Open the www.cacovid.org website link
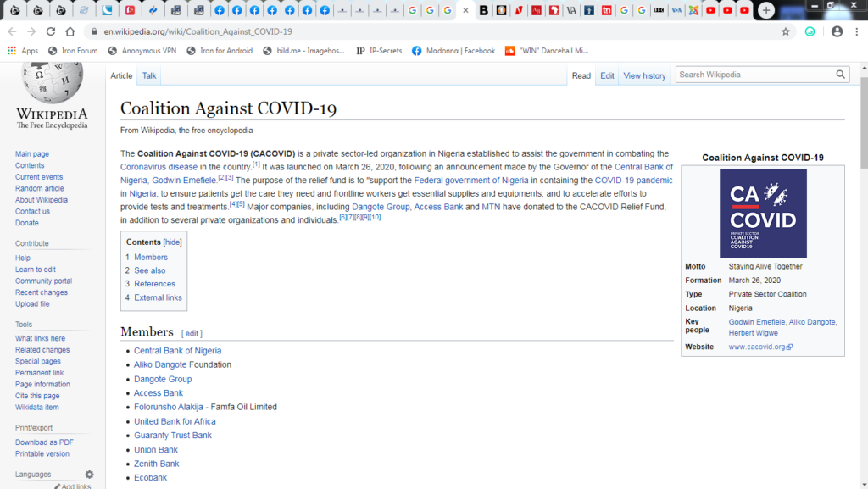 [x=760, y=347]
